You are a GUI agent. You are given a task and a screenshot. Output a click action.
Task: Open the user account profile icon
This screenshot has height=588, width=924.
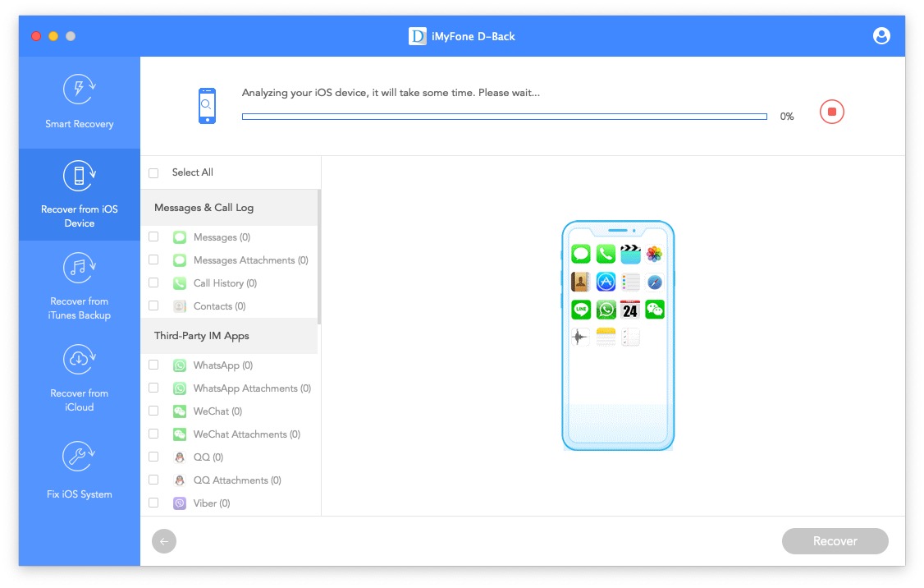[x=881, y=36]
